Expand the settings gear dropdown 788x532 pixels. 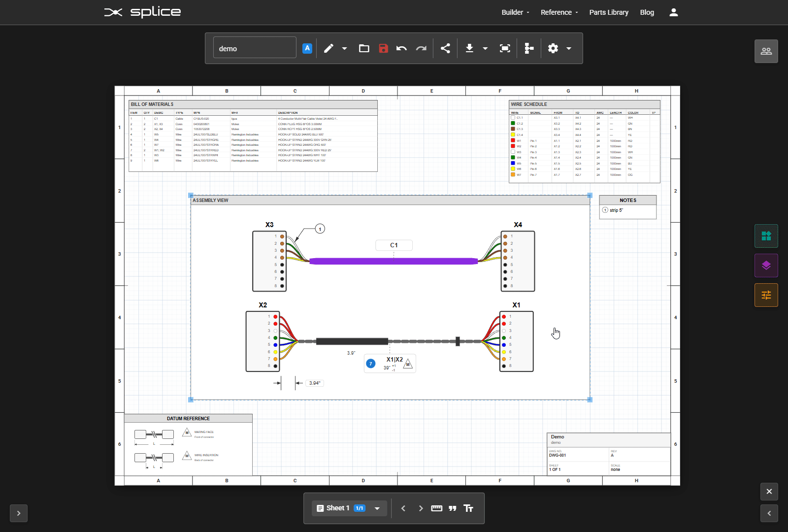click(x=569, y=48)
